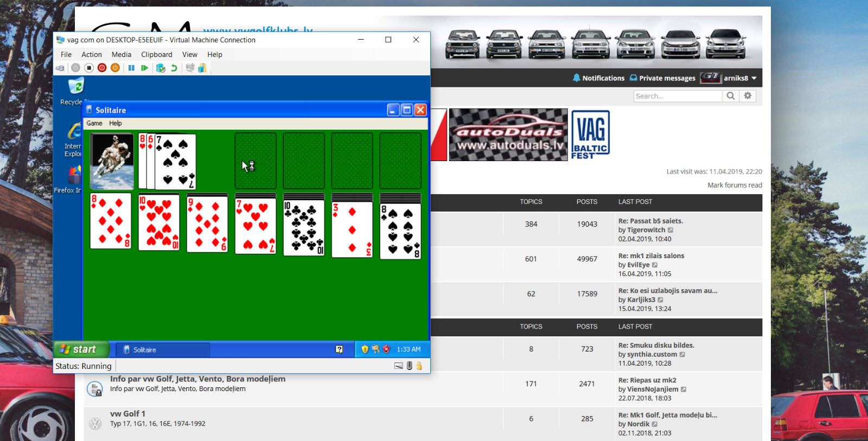
Task: Create a VM checkpoint from the toolbar
Action: pos(161,68)
